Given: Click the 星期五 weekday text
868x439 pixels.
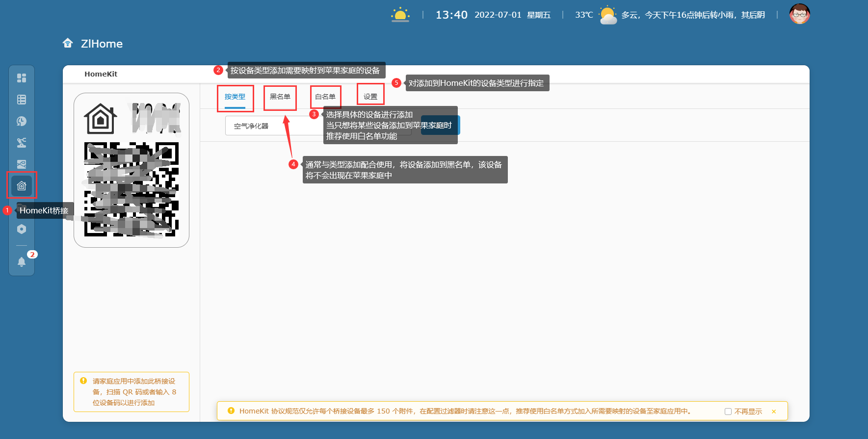Looking at the screenshot, I should tap(539, 15).
